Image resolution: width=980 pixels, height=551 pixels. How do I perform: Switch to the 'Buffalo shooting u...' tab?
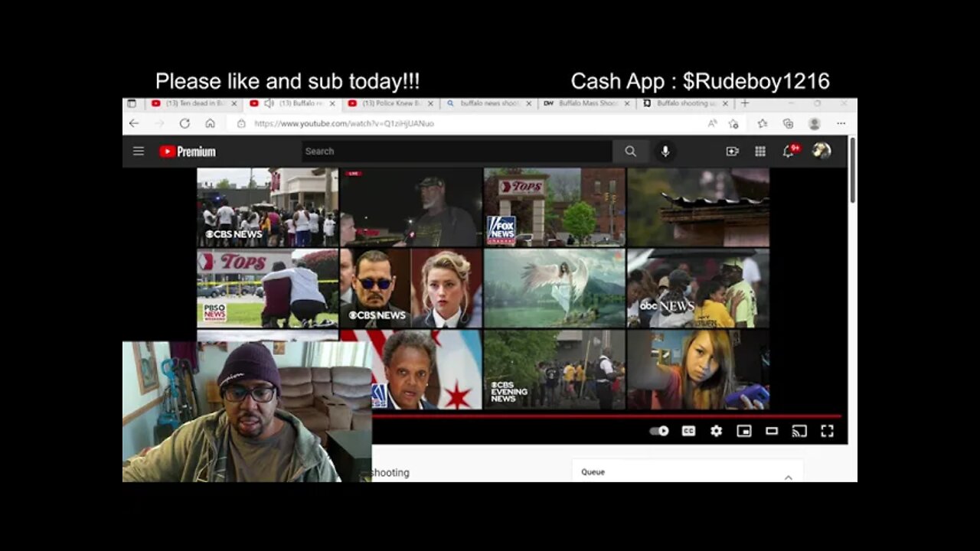click(x=684, y=103)
